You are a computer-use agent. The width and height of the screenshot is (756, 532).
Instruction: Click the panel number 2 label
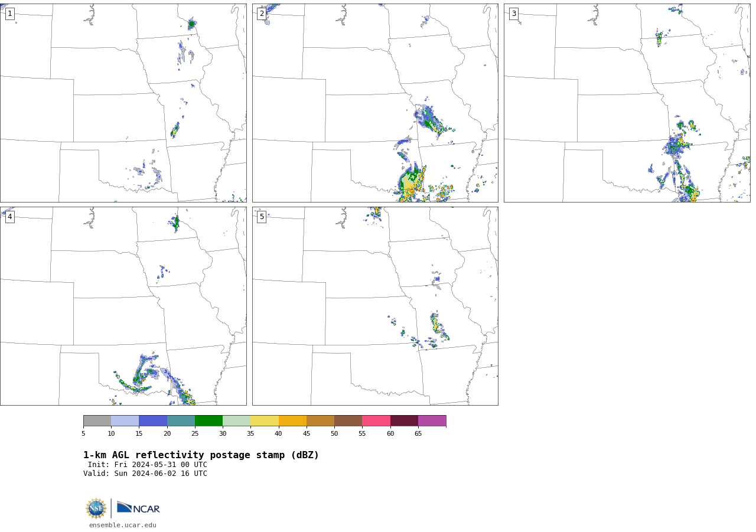tap(262, 14)
